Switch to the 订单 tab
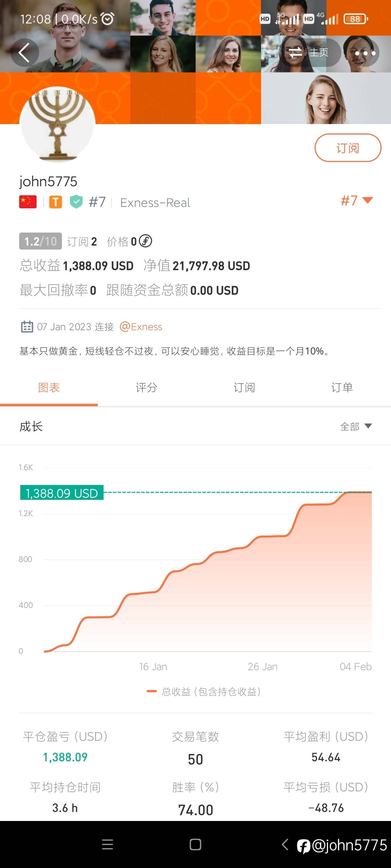Screen dimensions: 391x868 pyautogui.click(x=342, y=388)
